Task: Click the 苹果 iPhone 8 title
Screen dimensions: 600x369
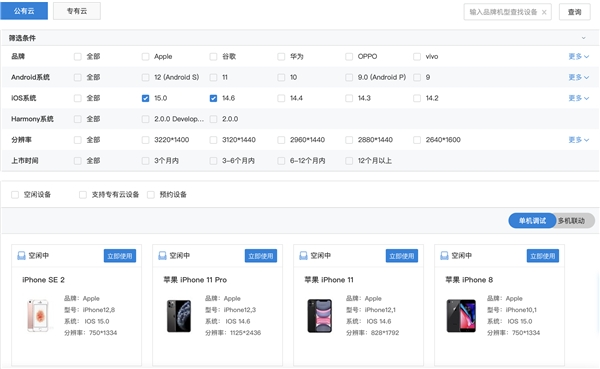Action: 469,280
